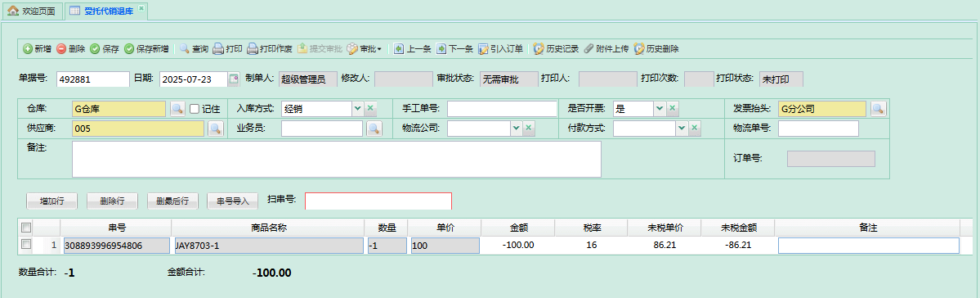
Task: Click the 删除 (delete) toolbar button
Action: pos(70,49)
